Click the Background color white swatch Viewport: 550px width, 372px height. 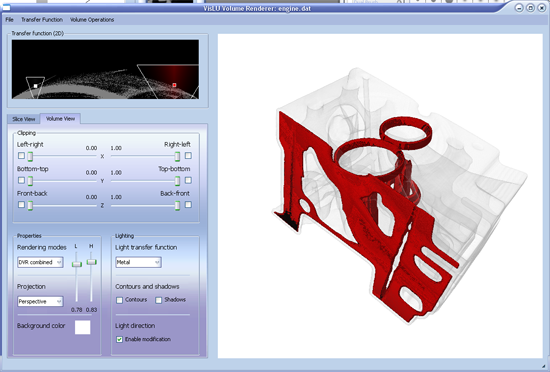[x=82, y=327]
